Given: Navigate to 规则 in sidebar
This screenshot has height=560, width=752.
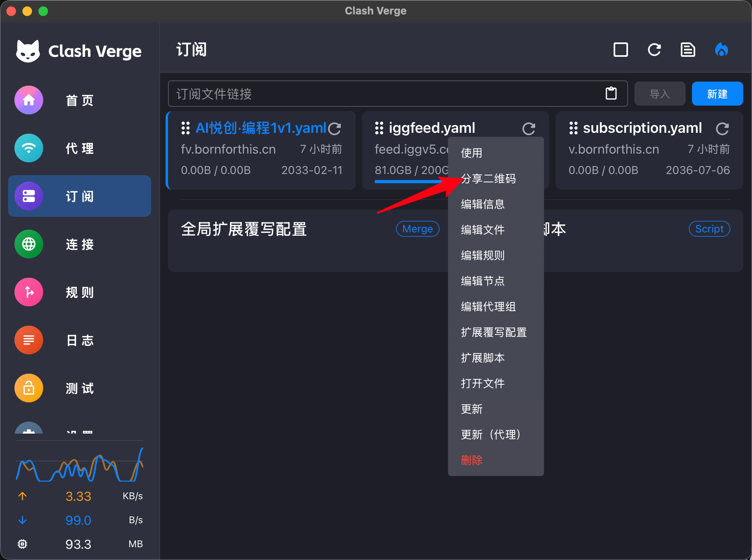Looking at the screenshot, I should [80, 292].
